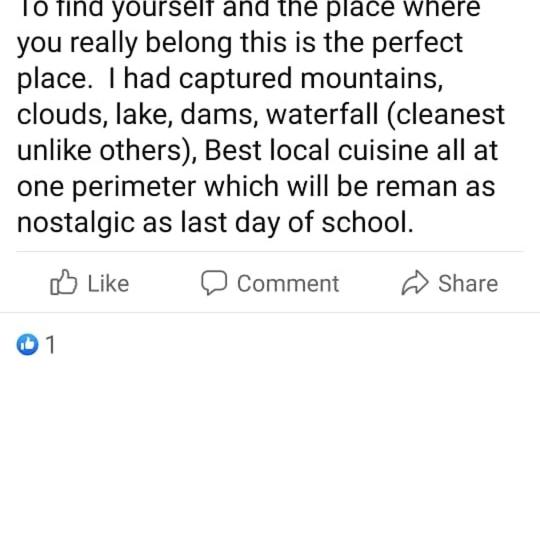Click the "Share" text label
The width and height of the screenshot is (540, 540).
(468, 283)
